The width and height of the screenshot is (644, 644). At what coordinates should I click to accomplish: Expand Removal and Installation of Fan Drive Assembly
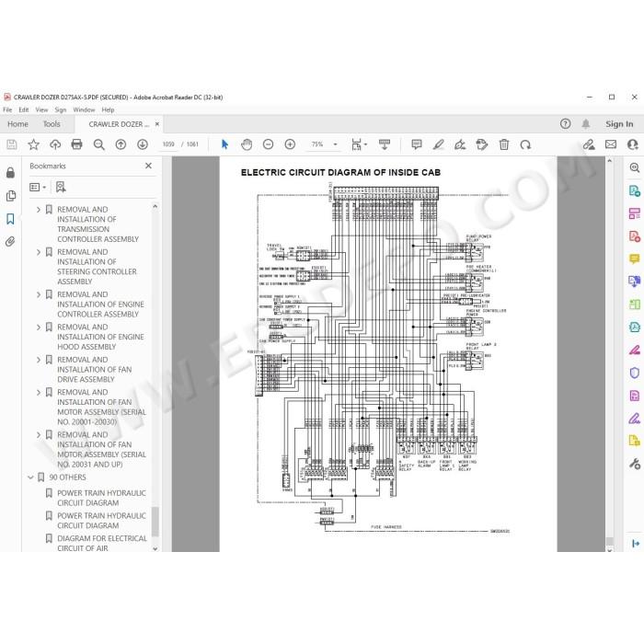pos(39,360)
